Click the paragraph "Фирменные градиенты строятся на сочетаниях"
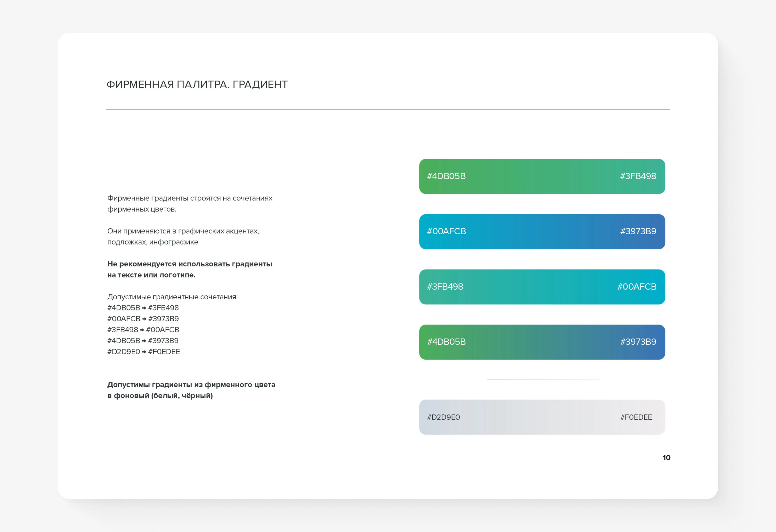776x532 pixels. 190,198
